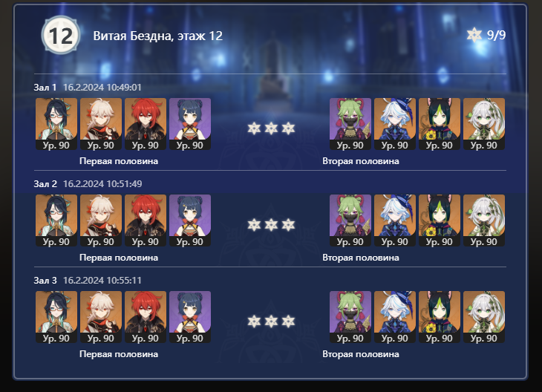This screenshot has width=542, height=392.
Task: Select Nahida portrait in Зал 2 second half
Action: pyautogui.click(x=484, y=220)
